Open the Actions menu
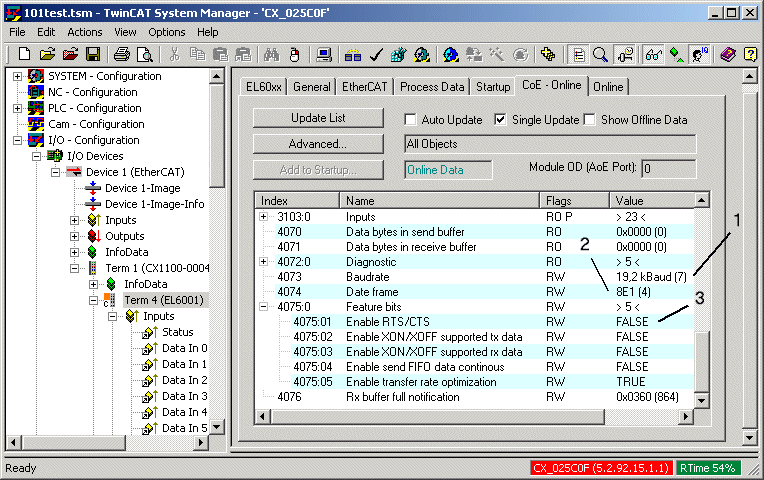The width and height of the screenshot is (764, 480). coord(85,32)
